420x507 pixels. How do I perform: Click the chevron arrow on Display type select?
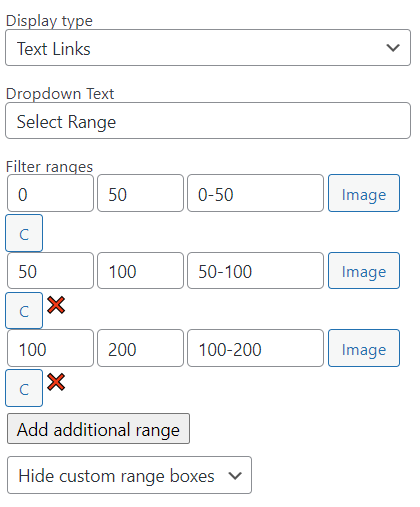coord(393,48)
